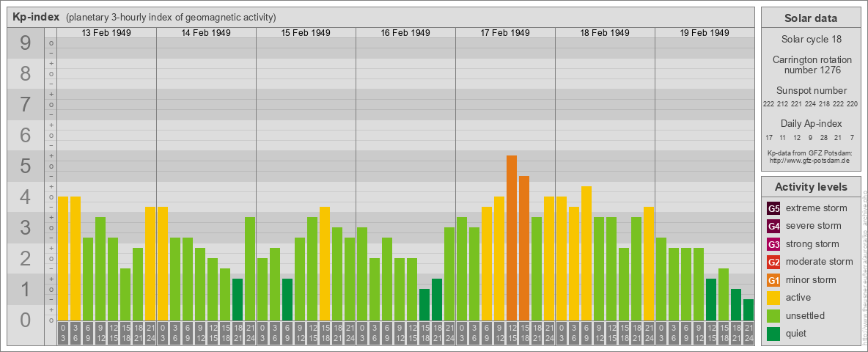Viewport: 868px width, 352px height.
Task: Click sunspot value 212
Action: [783, 104]
